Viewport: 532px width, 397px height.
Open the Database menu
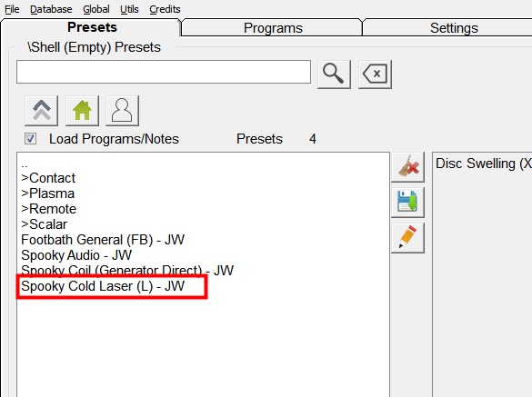click(51, 9)
